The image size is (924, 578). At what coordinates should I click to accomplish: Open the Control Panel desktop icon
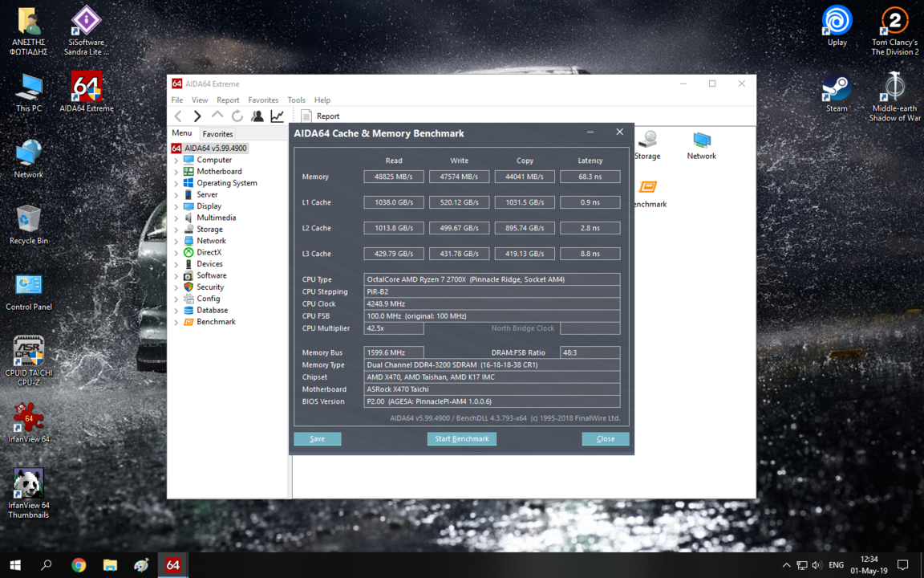coord(29,292)
